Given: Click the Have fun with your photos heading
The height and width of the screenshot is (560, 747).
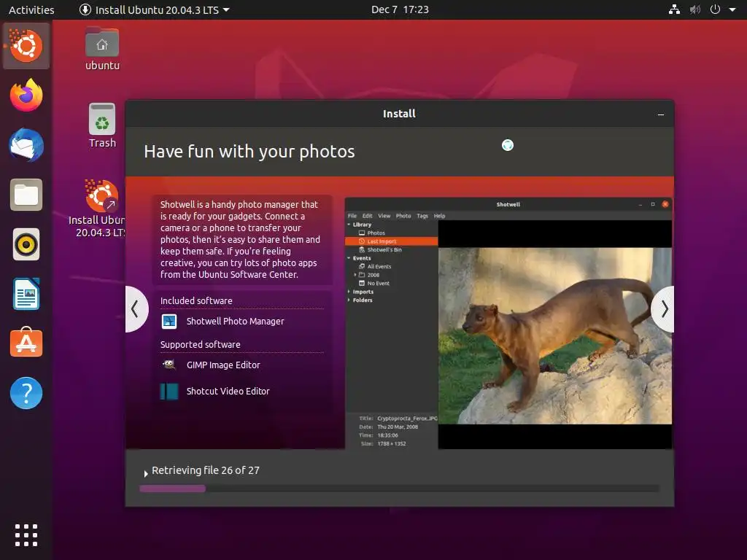Looking at the screenshot, I should tap(249, 152).
